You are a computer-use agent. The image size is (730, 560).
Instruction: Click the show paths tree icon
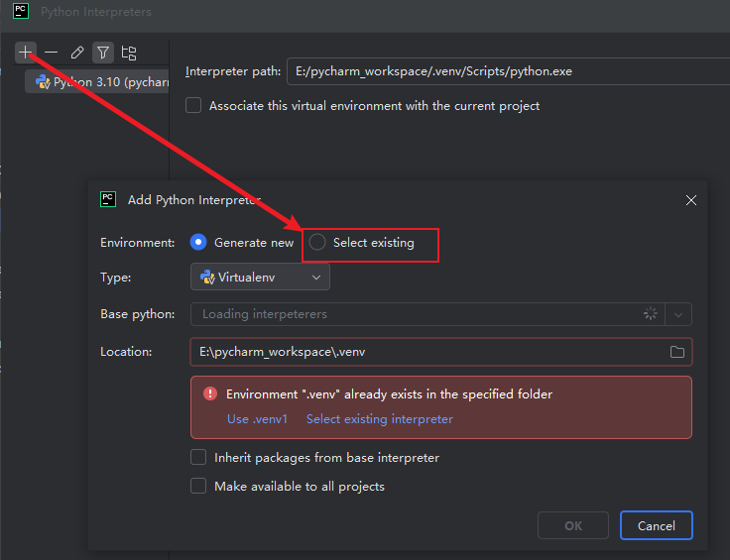(129, 53)
